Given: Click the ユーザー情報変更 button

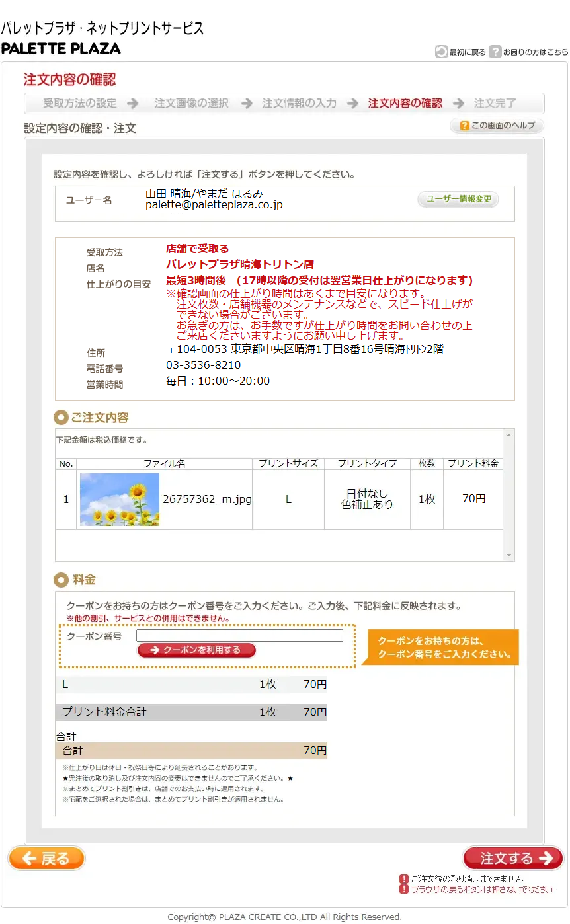Looking at the screenshot, I should point(458,199).
